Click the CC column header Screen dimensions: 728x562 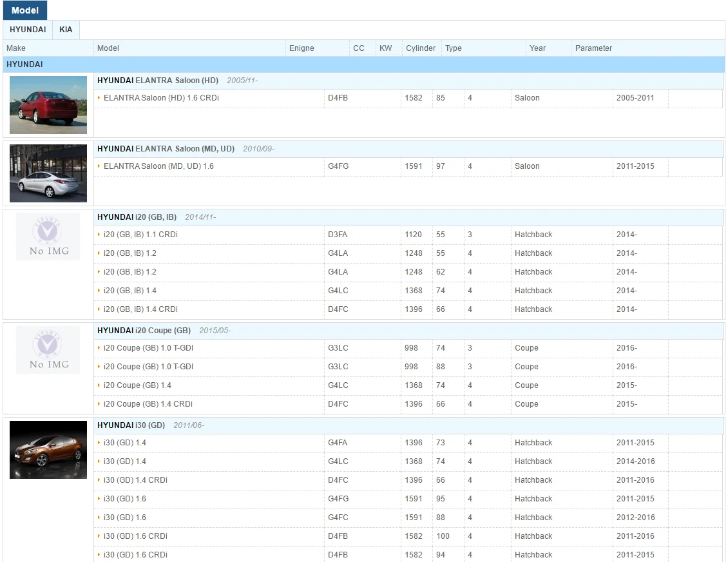coord(362,48)
